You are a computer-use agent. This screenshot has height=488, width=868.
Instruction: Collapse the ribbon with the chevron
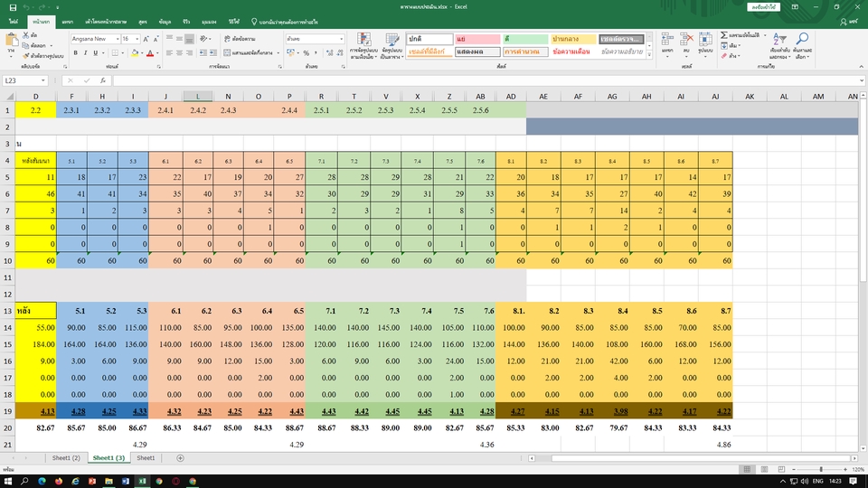861,66
